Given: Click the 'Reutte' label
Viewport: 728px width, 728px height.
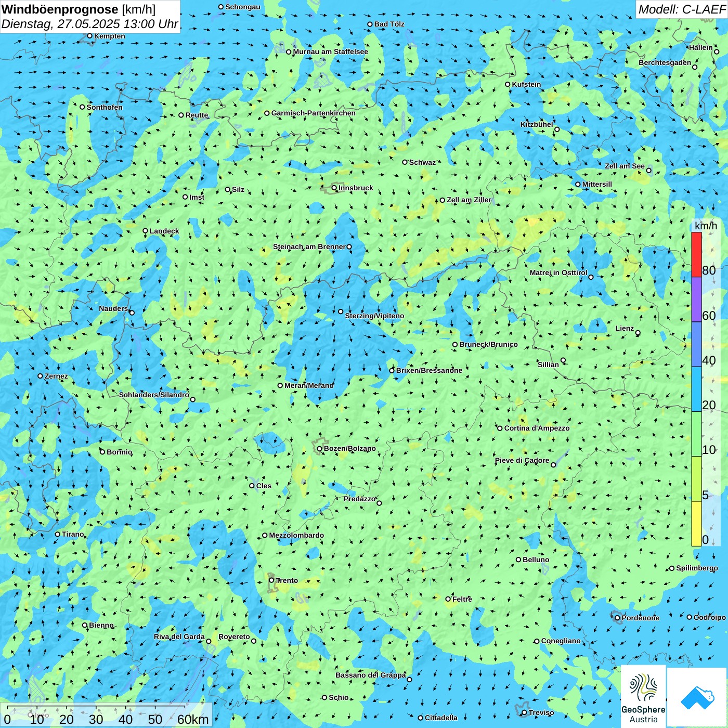Looking at the screenshot, I should (197, 115).
